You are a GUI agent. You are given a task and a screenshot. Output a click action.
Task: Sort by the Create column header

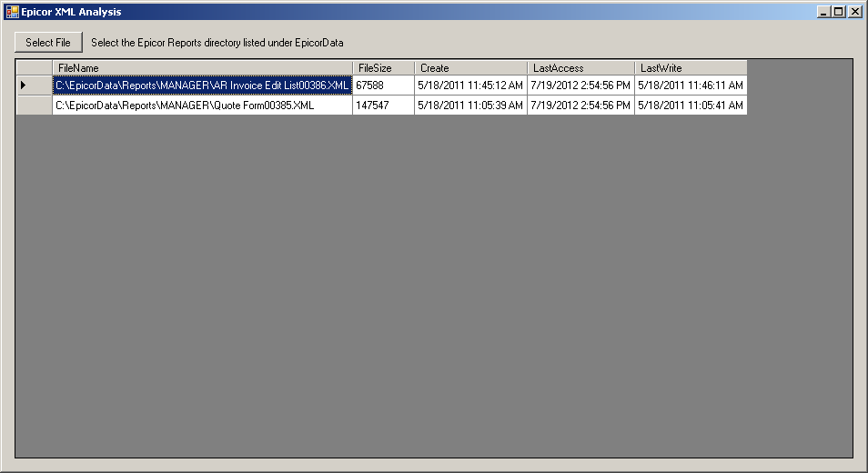click(470, 68)
